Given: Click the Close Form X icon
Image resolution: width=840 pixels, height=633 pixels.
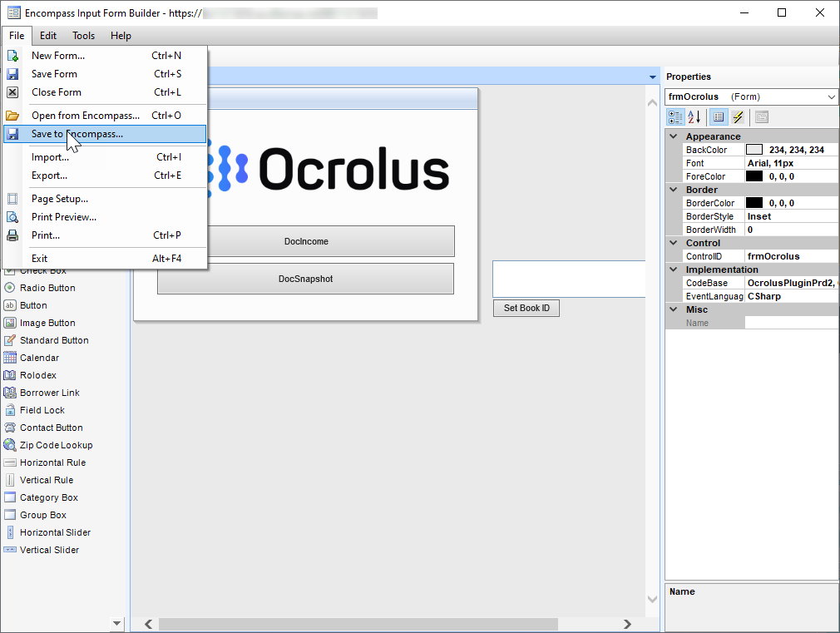Looking at the screenshot, I should click(12, 92).
